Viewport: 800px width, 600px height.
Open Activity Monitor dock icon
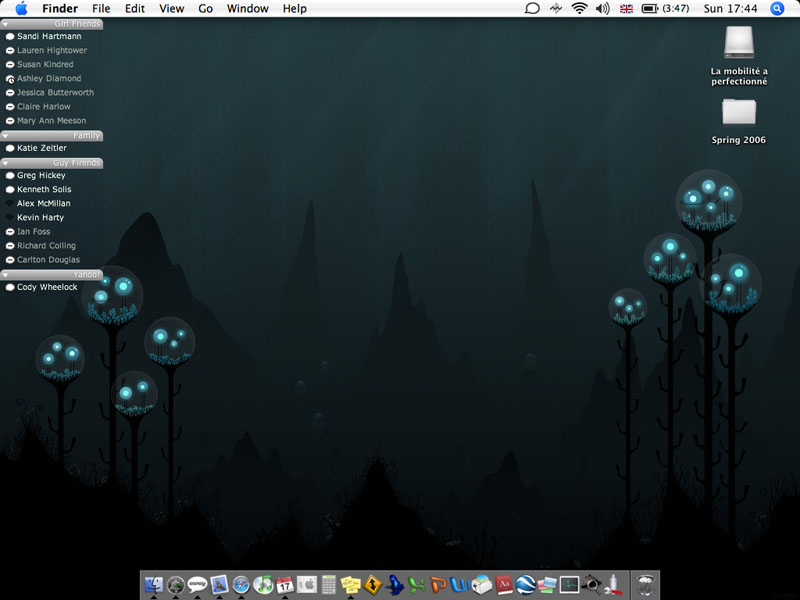(569, 585)
